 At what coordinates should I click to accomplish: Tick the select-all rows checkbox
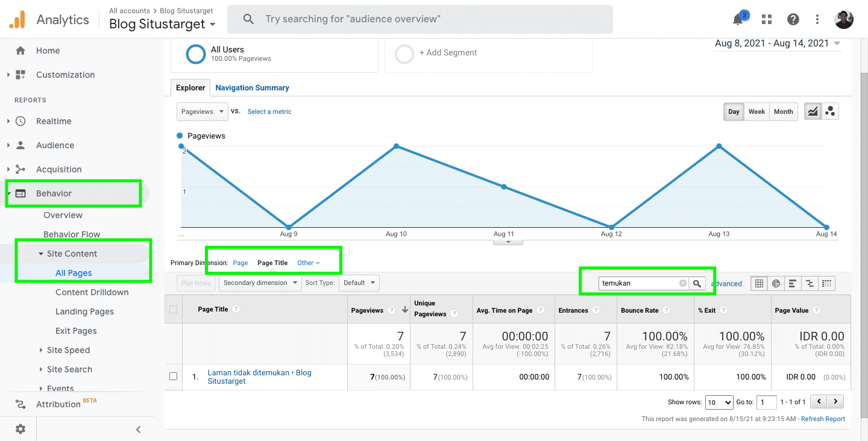point(174,309)
